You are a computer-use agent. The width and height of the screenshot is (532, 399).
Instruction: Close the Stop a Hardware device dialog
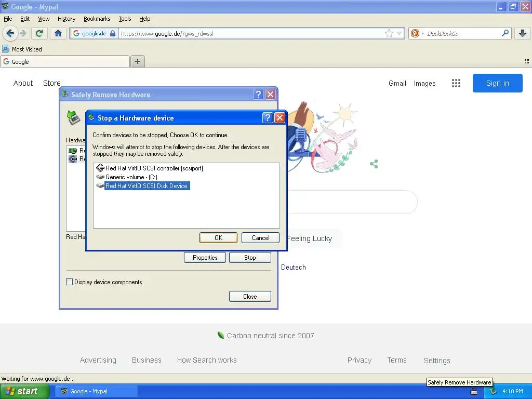280,118
